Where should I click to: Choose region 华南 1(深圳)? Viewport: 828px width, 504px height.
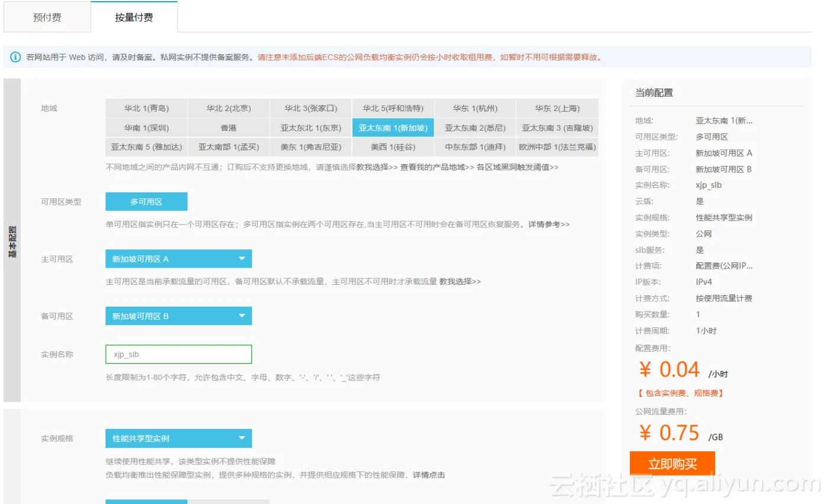point(147,128)
